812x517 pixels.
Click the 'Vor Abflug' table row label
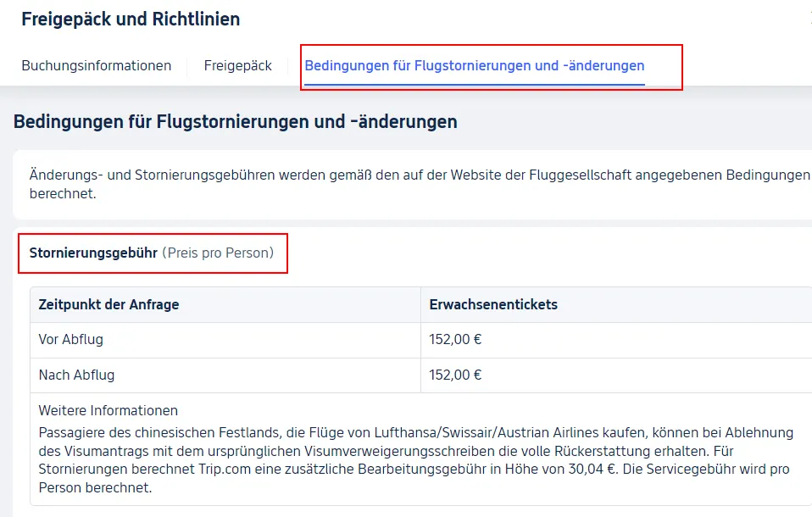coord(71,340)
